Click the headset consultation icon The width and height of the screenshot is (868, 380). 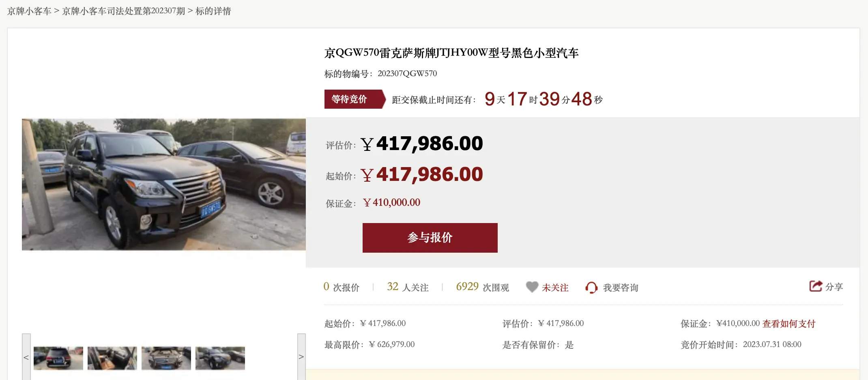click(591, 288)
